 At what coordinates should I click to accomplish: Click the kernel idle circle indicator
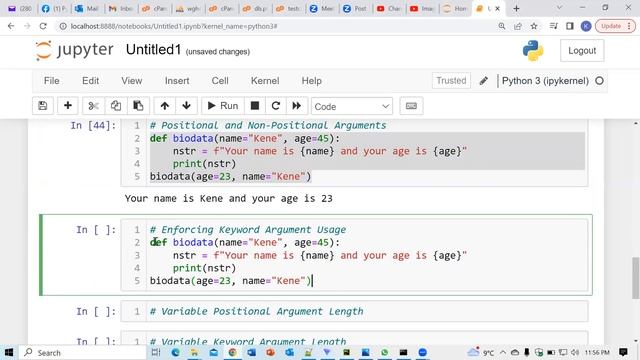coord(599,81)
